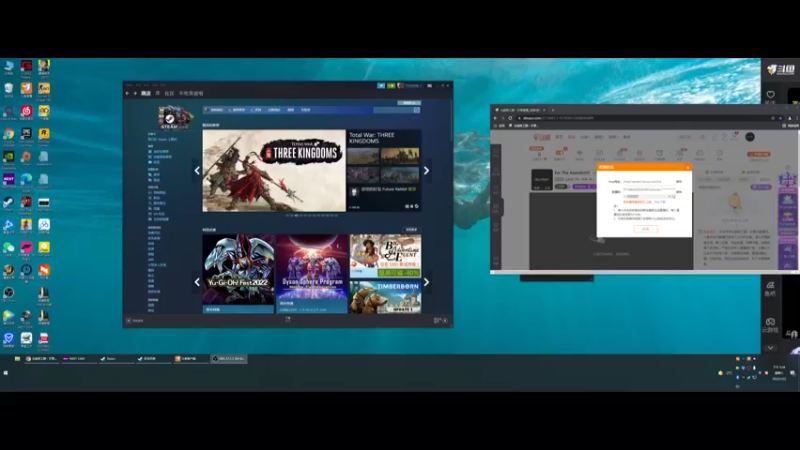800x450 pixels.
Task: Show next page in the special offers row
Action: pos(427,282)
